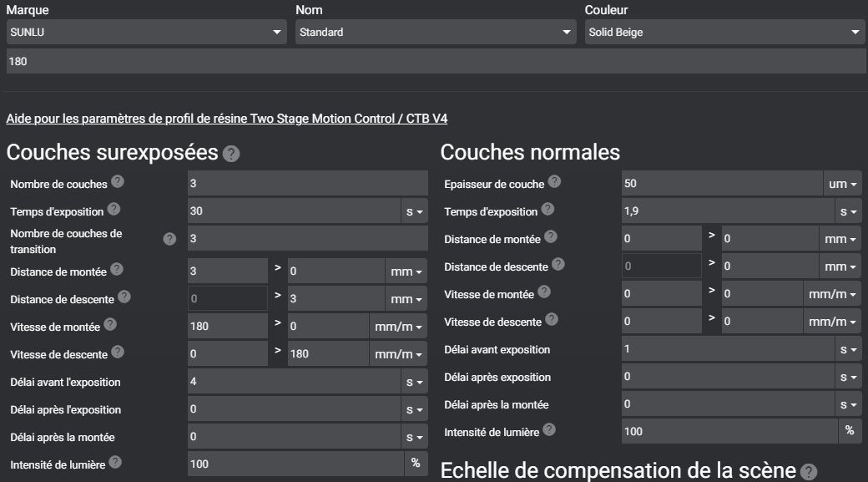868x482 pixels.
Task: Open the Marque dropdown showing SUNLU
Action: tap(146, 33)
